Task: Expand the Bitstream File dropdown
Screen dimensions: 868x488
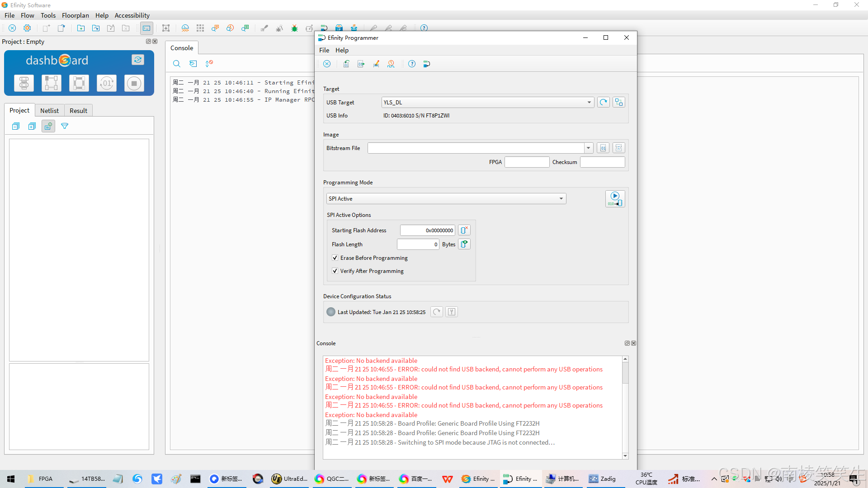Action: point(588,148)
